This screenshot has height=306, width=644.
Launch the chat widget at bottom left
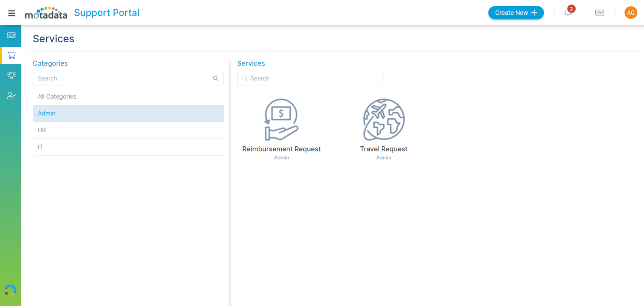click(10, 290)
